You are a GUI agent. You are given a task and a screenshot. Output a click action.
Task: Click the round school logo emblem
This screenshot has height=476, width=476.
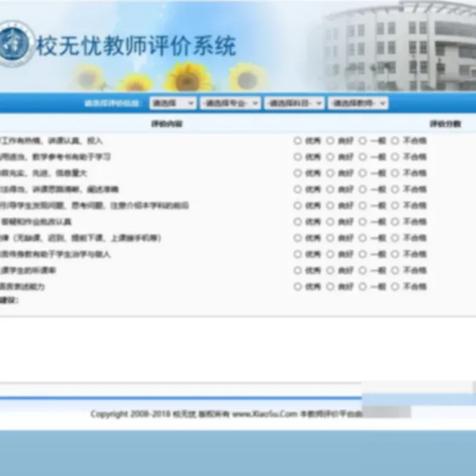[12, 44]
